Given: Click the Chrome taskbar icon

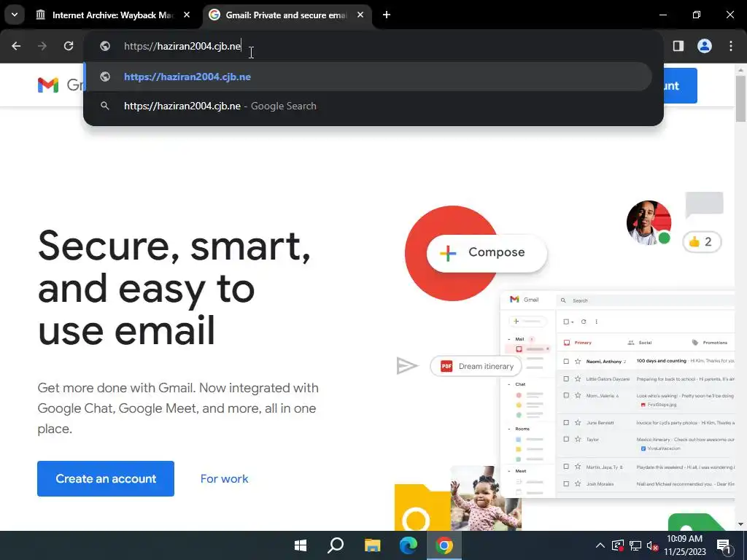Looking at the screenshot, I should [444, 545].
